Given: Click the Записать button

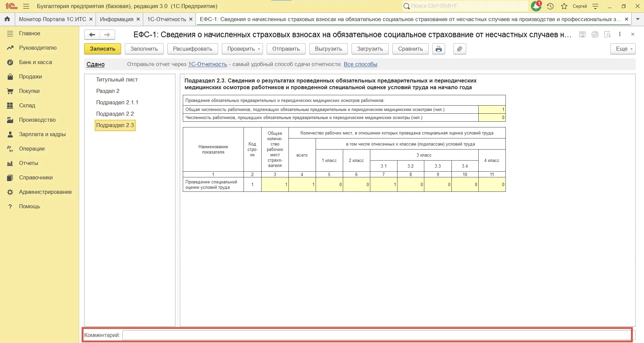Looking at the screenshot, I should 103,49.
